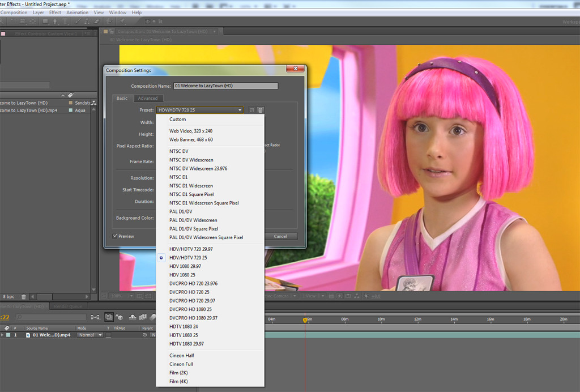Click the Draft 3D icon in timeline

[x=119, y=317]
